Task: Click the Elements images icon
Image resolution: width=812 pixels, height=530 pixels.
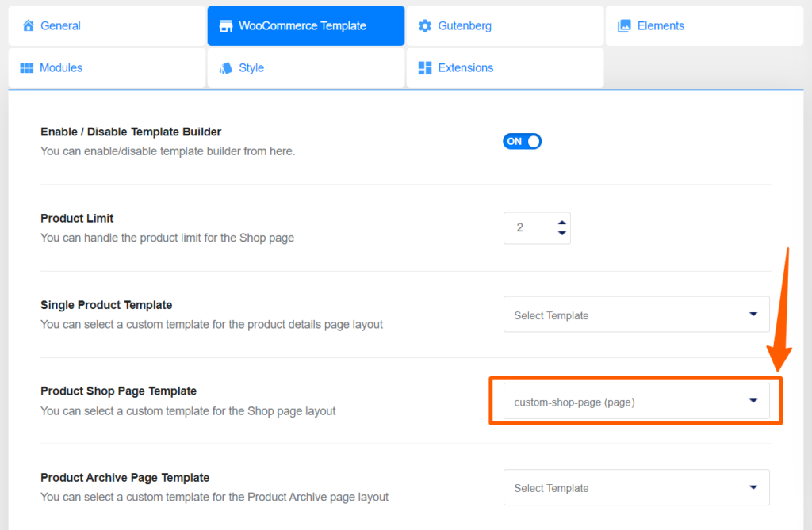Action: pyautogui.click(x=625, y=26)
